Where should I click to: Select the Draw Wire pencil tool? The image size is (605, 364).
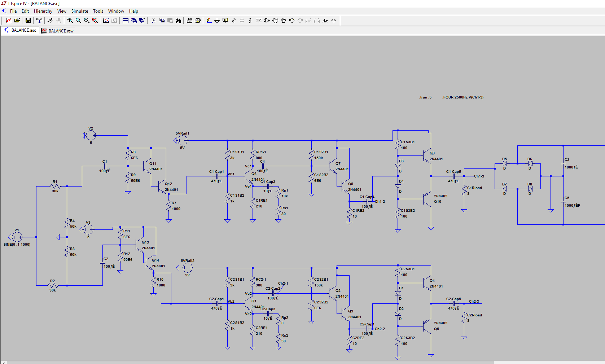click(x=209, y=21)
